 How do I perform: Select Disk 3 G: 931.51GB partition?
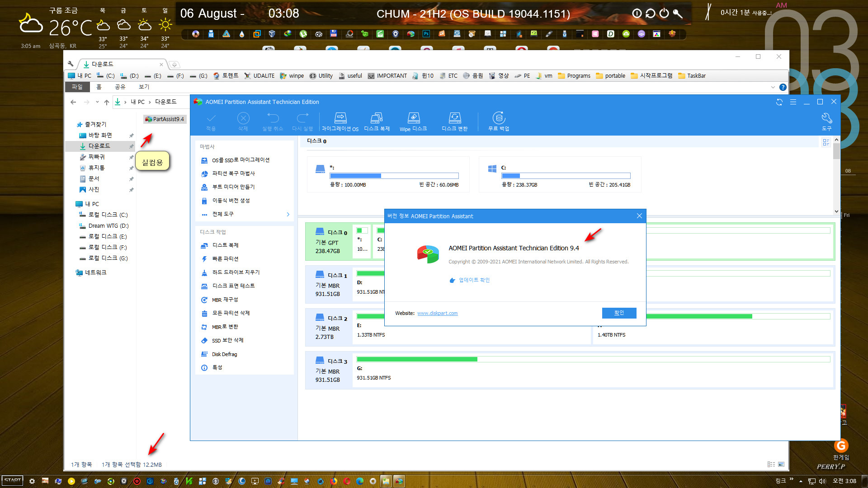tap(593, 370)
